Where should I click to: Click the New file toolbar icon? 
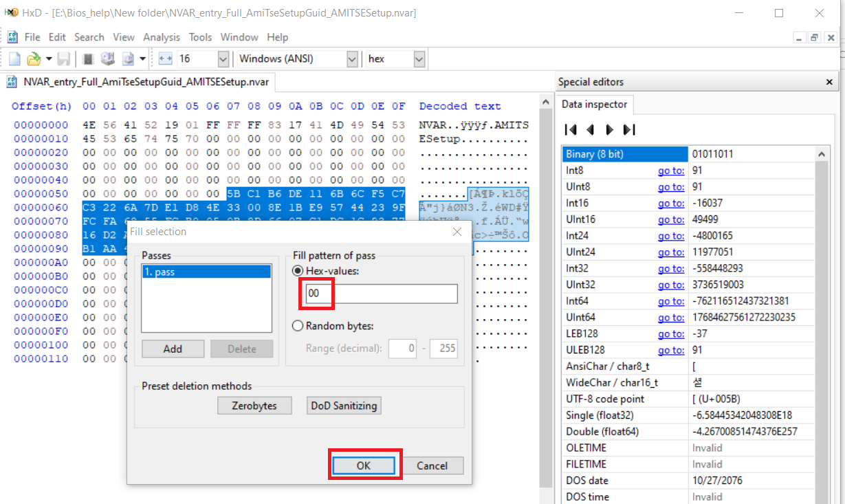click(x=14, y=59)
